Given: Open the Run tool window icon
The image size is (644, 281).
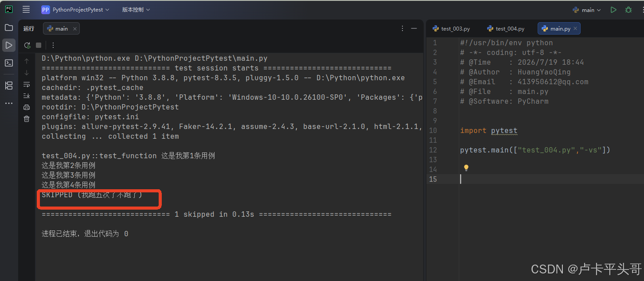Looking at the screenshot, I should 9,45.
